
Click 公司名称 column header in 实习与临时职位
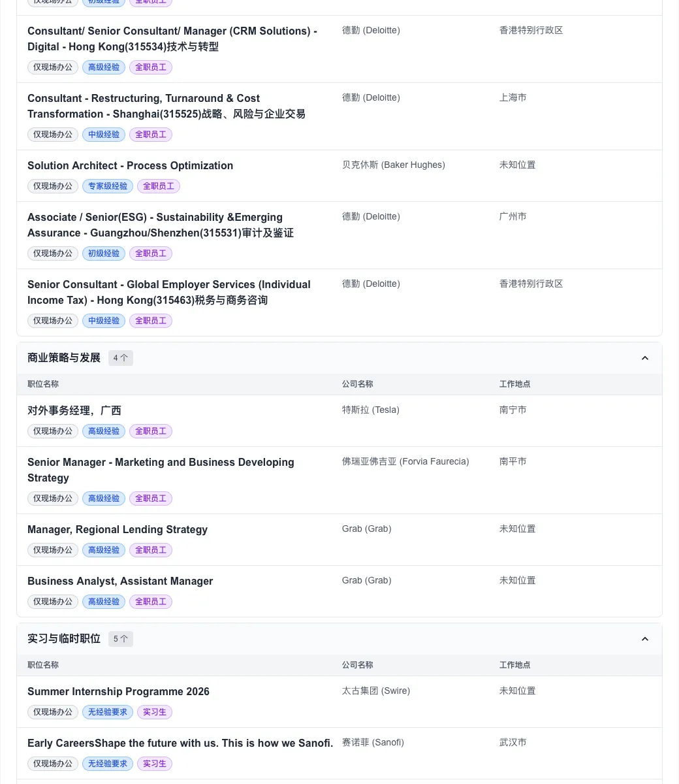click(x=357, y=665)
